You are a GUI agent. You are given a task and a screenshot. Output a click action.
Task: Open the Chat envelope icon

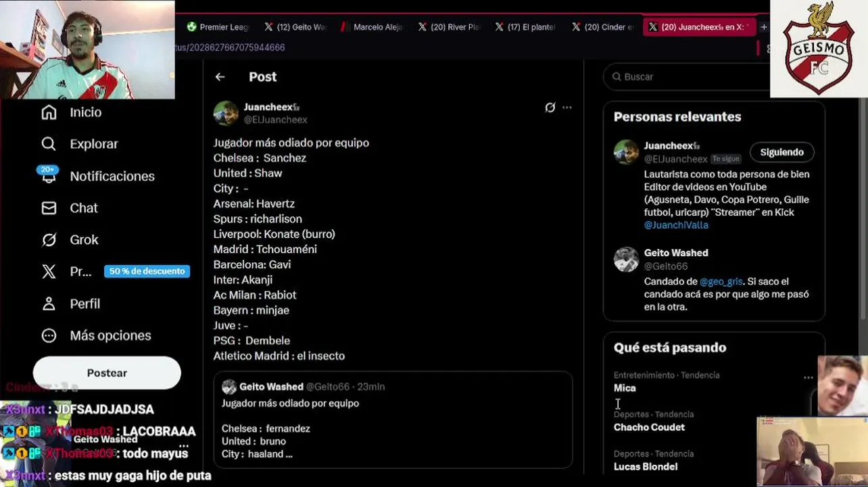point(49,208)
